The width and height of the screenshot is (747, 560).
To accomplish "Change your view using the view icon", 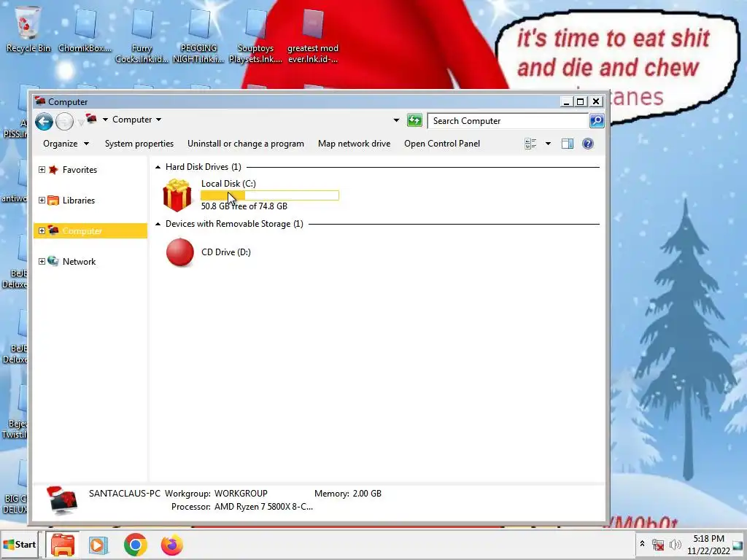I will pyautogui.click(x=530, y=144).
